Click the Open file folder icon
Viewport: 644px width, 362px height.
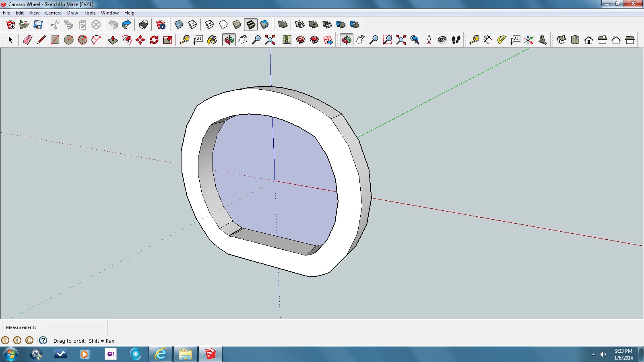25,25
